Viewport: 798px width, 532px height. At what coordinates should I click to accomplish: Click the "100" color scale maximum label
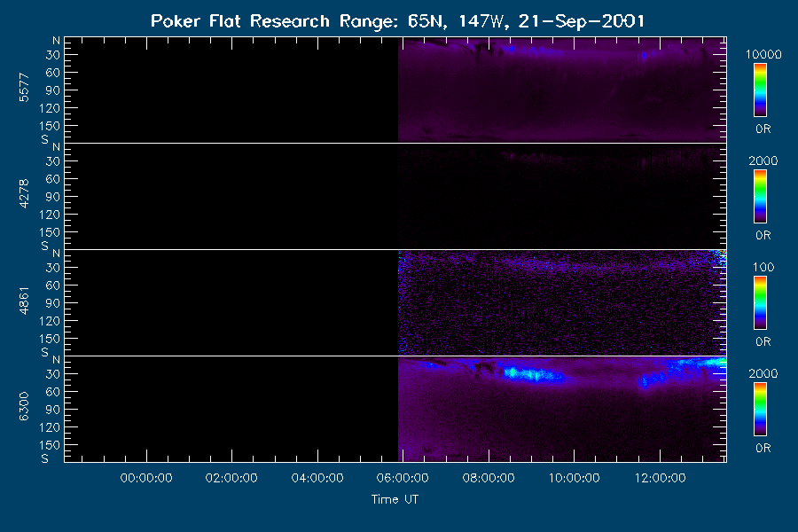tap(763, 267)
